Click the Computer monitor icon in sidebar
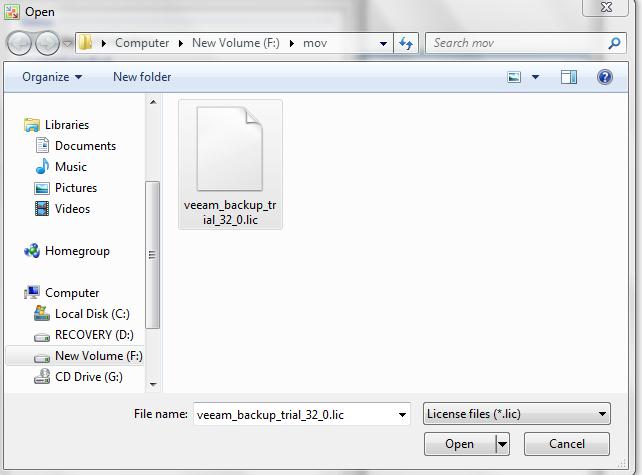642x475 pixels. (32, 292)
